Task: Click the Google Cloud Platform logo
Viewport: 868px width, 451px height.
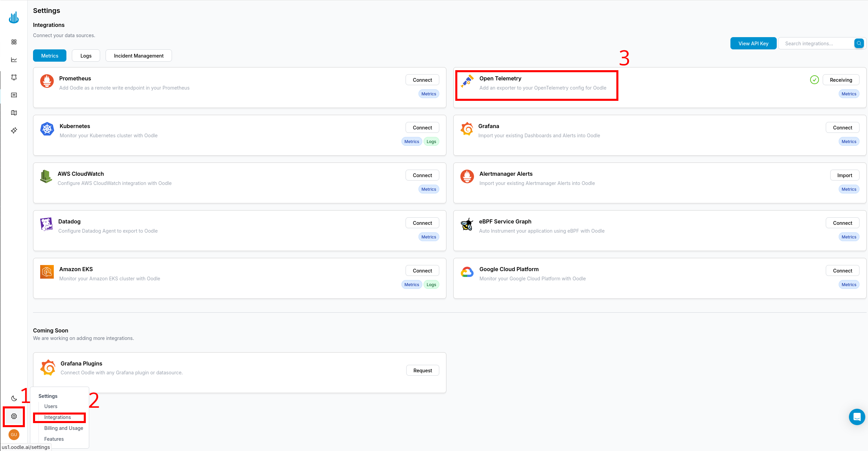Action: 467,272
